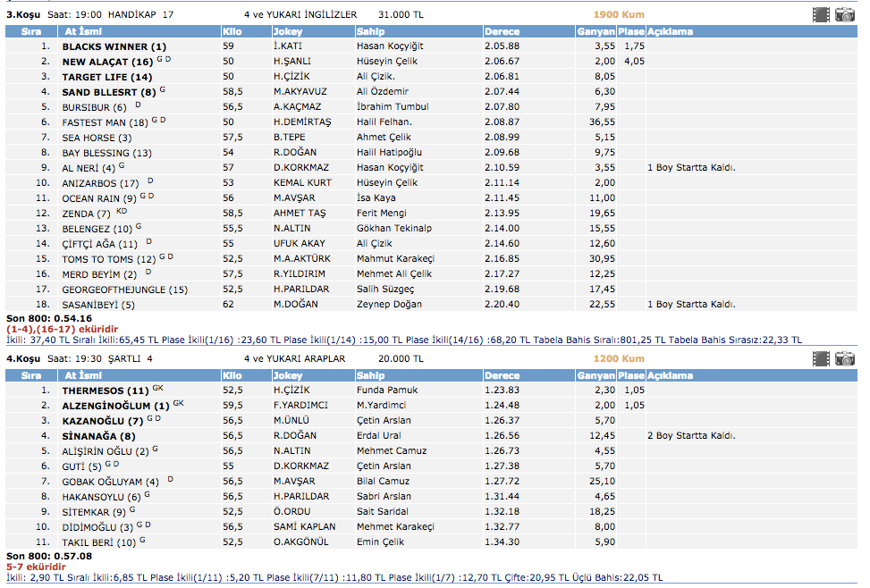Open horse THERMESOS (11) in race 4
870x588 pixels.
coord(105,391)
